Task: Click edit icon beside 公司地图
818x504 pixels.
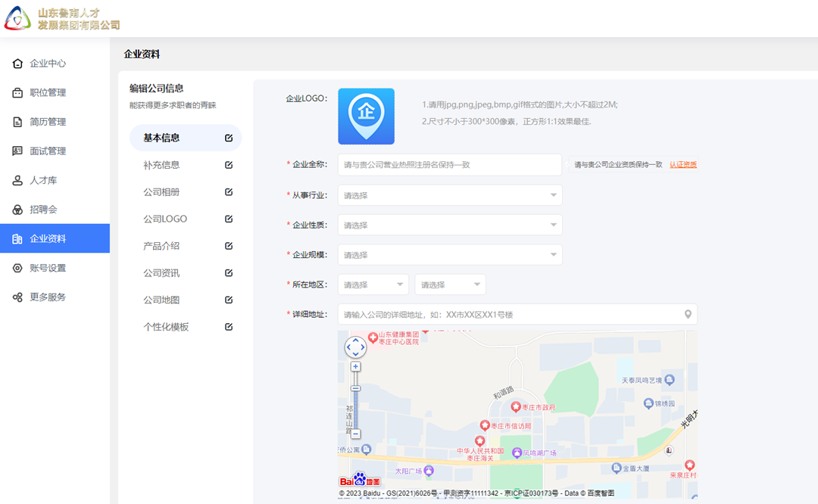Action: (x=229, y=300)
